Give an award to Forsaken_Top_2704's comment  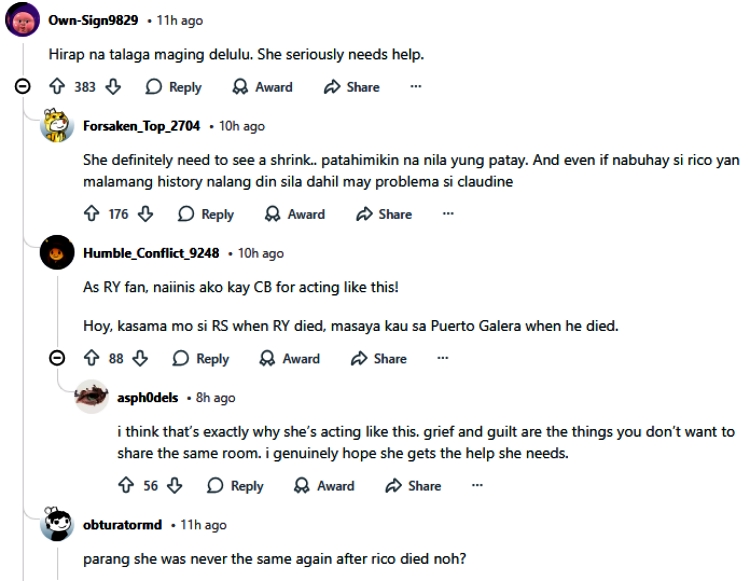[295, 214]
